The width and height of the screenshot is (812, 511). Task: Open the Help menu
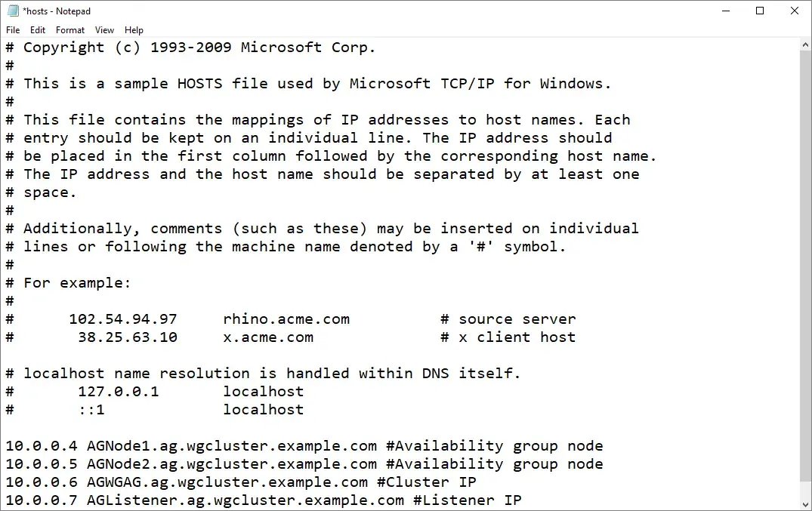[x=134, y=29]
